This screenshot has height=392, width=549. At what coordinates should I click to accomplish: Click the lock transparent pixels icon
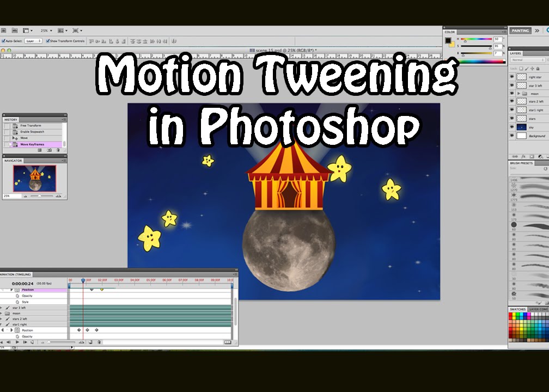click(521, 69)
